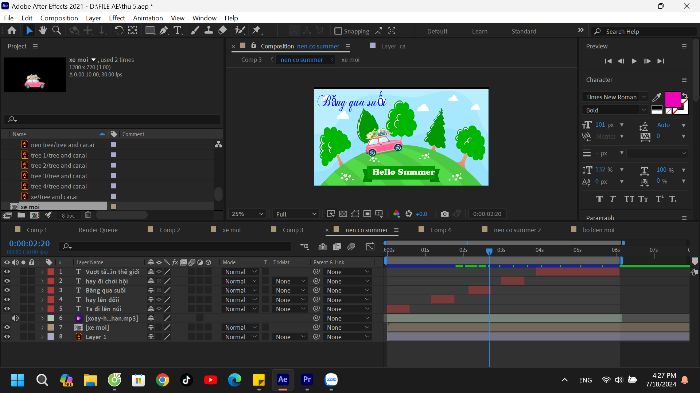Select the Horizontal Type tool
This screenshot has width=700, height=393.
[177, 31]
